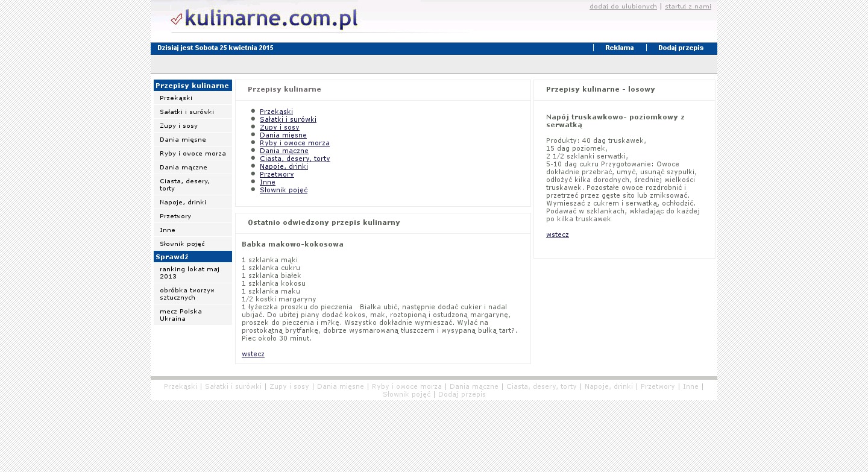Screen dimensions: 868x472
Task: Click Dodaj przepis in the footer
Action: [x=462, y=394]
